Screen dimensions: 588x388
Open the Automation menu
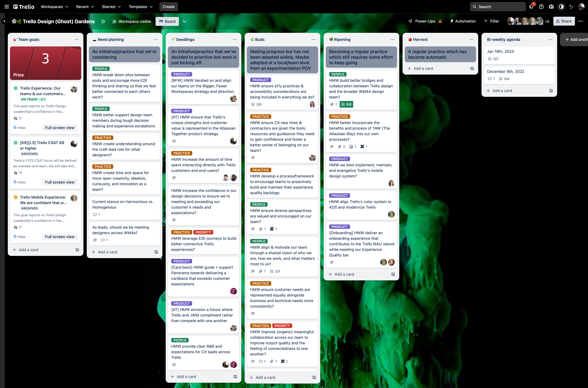pyautogui.click(x=463, y=21)
